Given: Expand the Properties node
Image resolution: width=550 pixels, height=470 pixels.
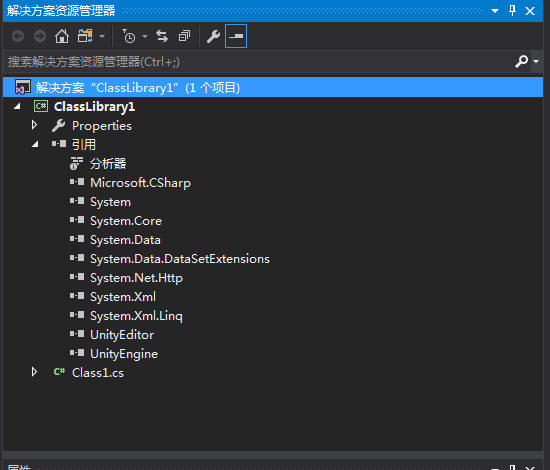Looking at the screenshot, I should click(34, 125).
